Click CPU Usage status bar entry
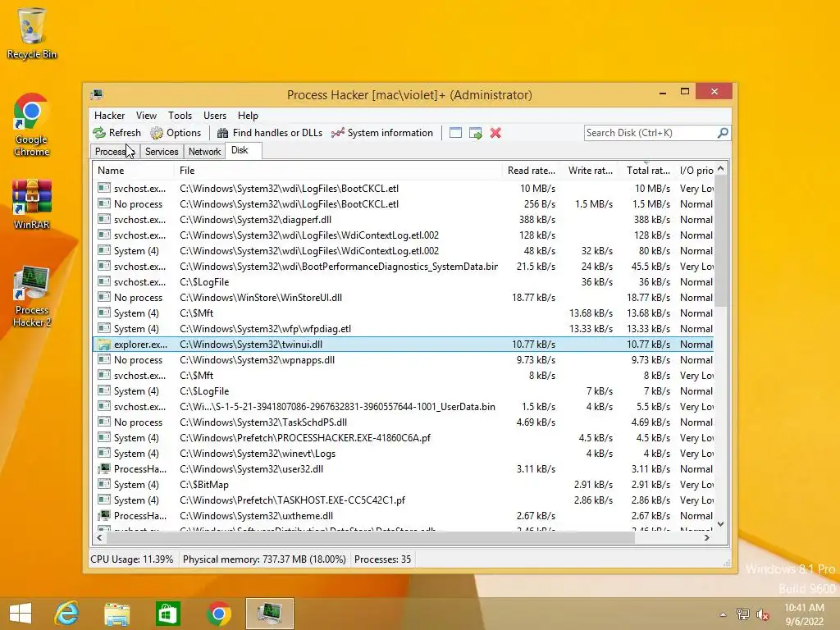The height and width of the screenshot is (630, 840). coord(132,559)
